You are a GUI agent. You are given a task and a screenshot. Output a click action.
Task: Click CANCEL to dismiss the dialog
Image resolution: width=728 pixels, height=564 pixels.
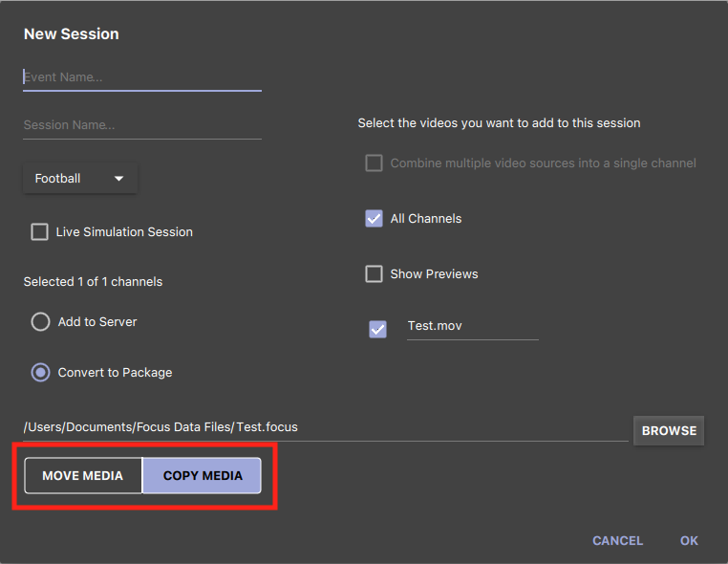(x=617, y=541)
